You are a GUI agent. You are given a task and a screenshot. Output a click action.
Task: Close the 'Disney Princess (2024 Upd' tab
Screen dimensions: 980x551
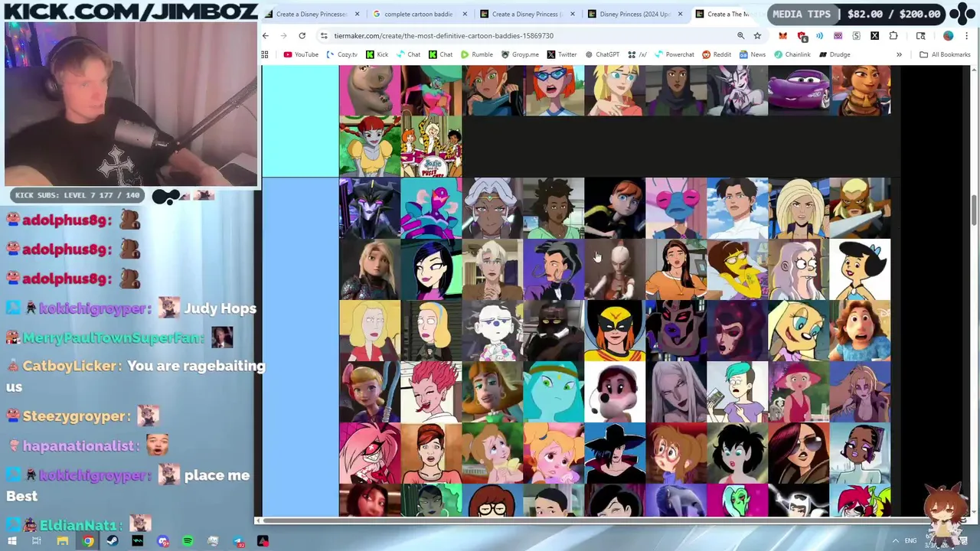point(680,14)
